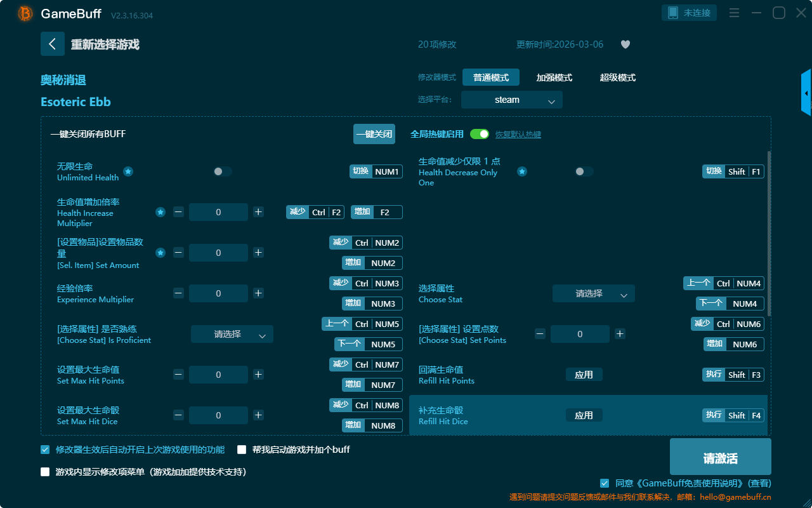Open the Choose Stat dropdown
Screen dimensions: 812x508
[x=593, y=293]
